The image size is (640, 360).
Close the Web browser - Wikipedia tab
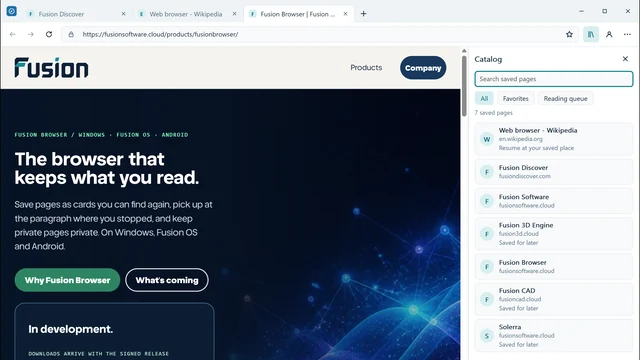click(234, 14)
